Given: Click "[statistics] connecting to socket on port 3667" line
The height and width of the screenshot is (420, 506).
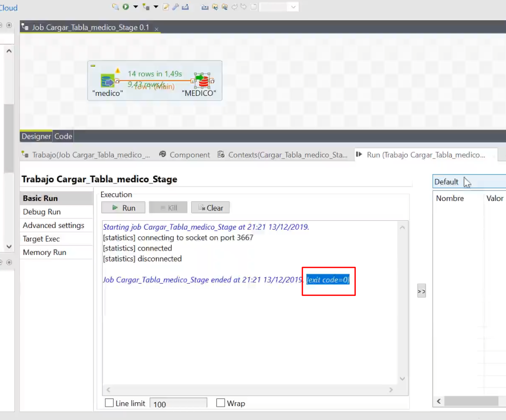Looking at the screenshot, I should [178, 238].
